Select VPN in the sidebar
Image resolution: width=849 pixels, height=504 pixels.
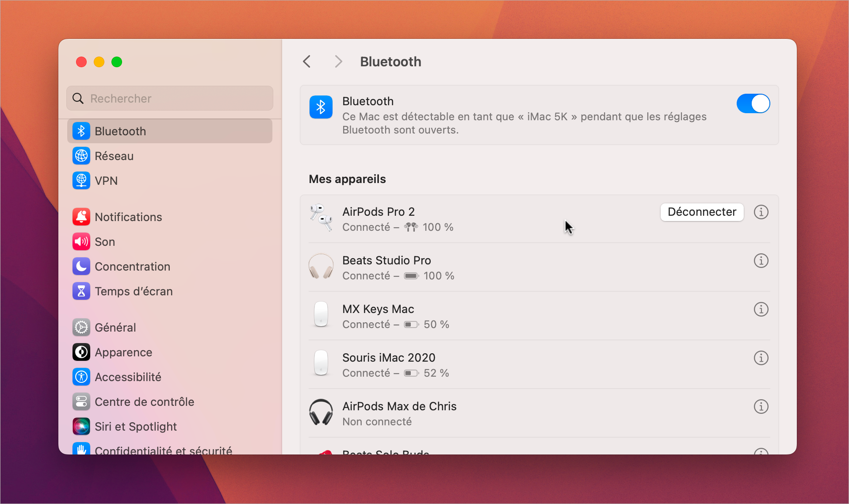click(x=106, y=181)
